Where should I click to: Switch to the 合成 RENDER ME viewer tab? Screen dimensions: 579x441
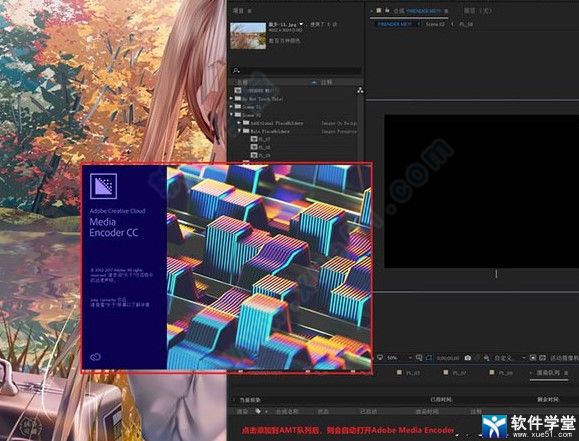point(417,11)
